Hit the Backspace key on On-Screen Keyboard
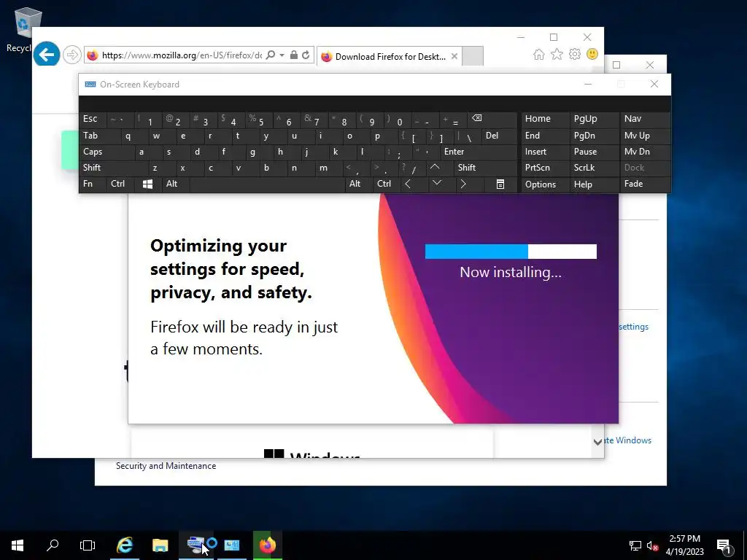The image size is (747, 560). tap(492, 119)
